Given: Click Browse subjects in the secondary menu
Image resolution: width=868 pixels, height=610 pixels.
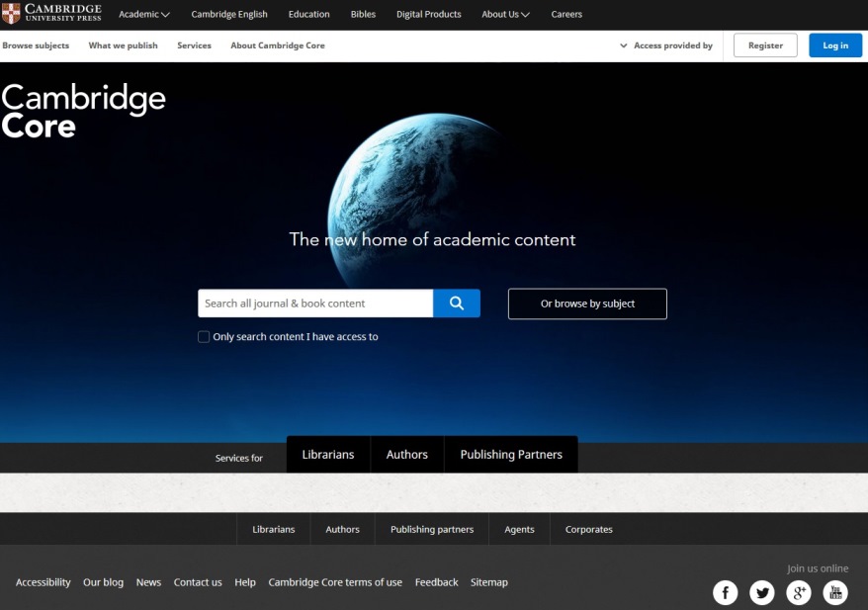Looking at the screenshot, I should pyautogui.click(x=36, y=45).
